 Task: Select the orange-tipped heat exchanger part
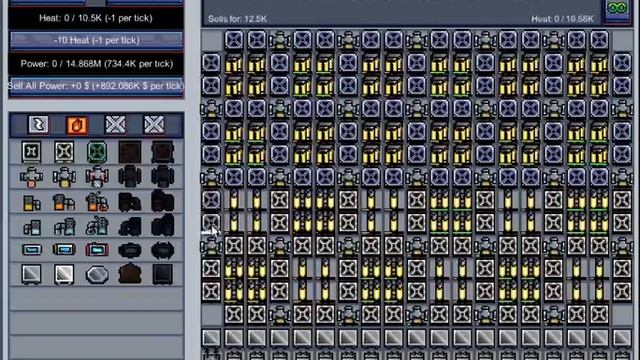click(31, 177)
